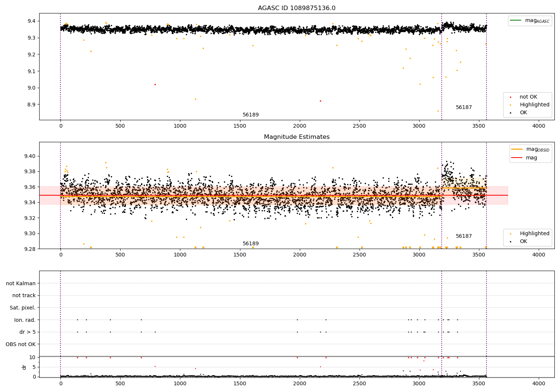This screenshot has width=560, height=392.
Task: Click the '56189' annotation in the top plot
Action: coord(251,115)
